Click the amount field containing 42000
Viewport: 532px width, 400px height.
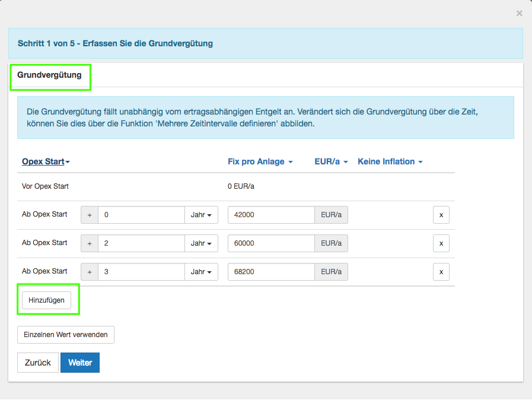[270, 215]
